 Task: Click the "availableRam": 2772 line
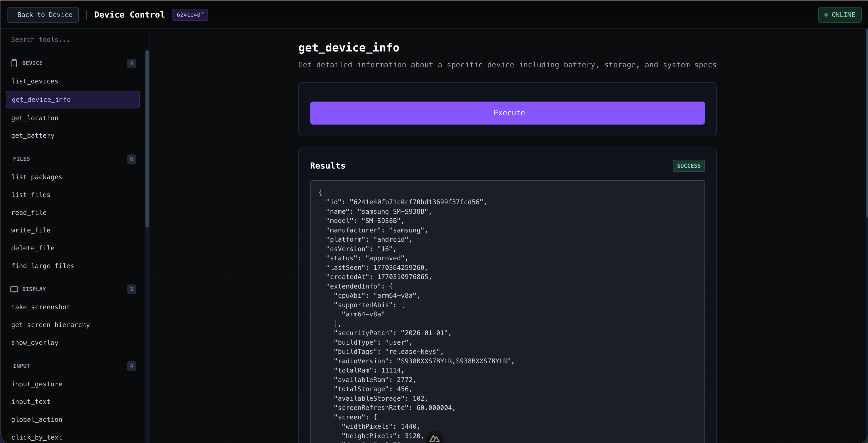pyautogui.click(x=375, y=380)
